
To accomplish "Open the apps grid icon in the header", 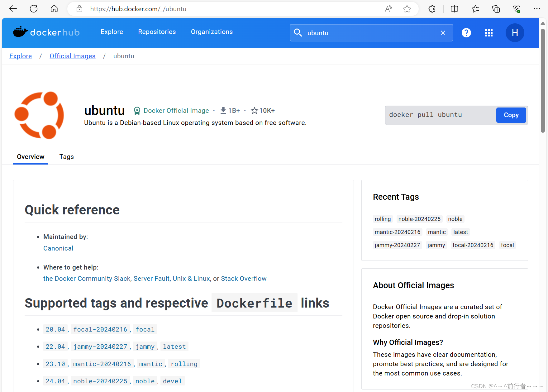I will pyautogui.click(x=488, y=32).
